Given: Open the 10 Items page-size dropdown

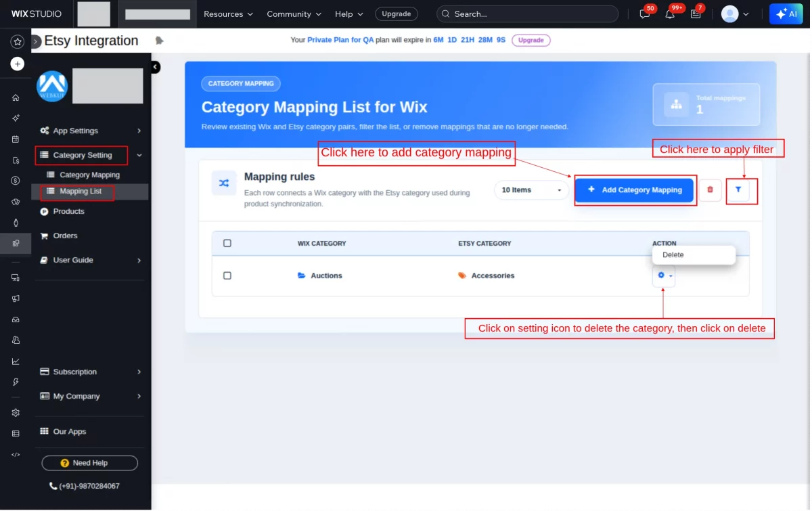Looking at the screenshot, I should [x=531, y=190].
